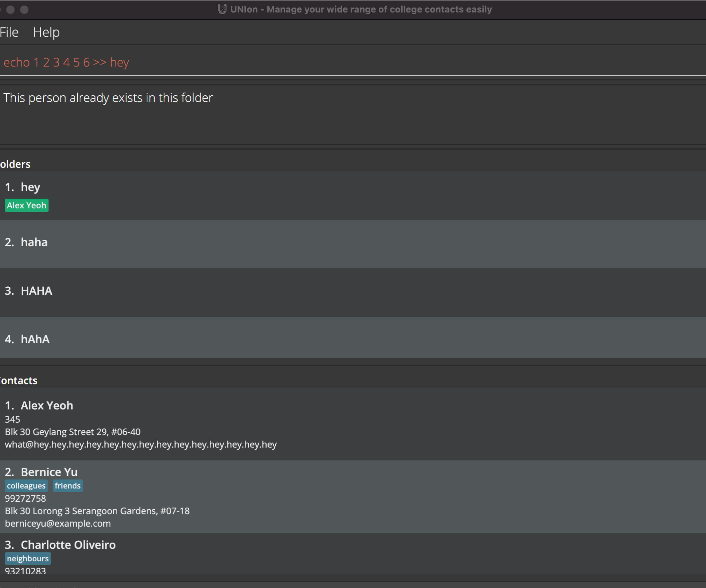Select the hey folder entry
This screenshot has height=588, width=706.
[31, 187]
